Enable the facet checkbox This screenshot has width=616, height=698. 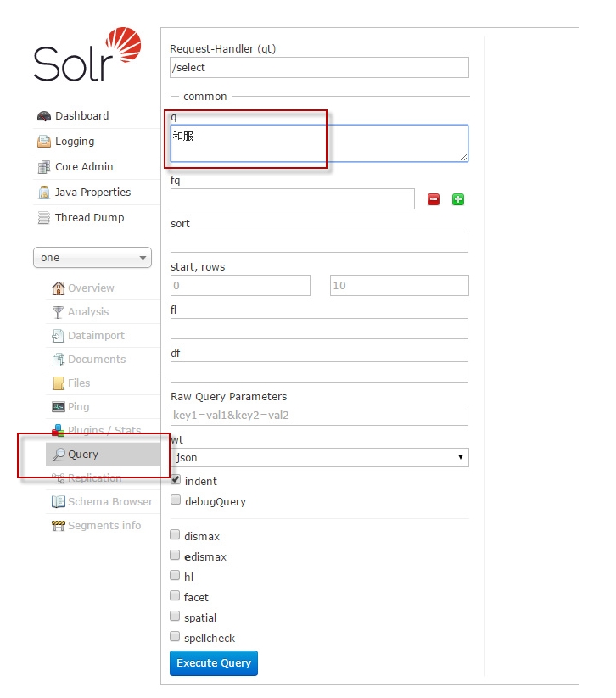[175, 596]
